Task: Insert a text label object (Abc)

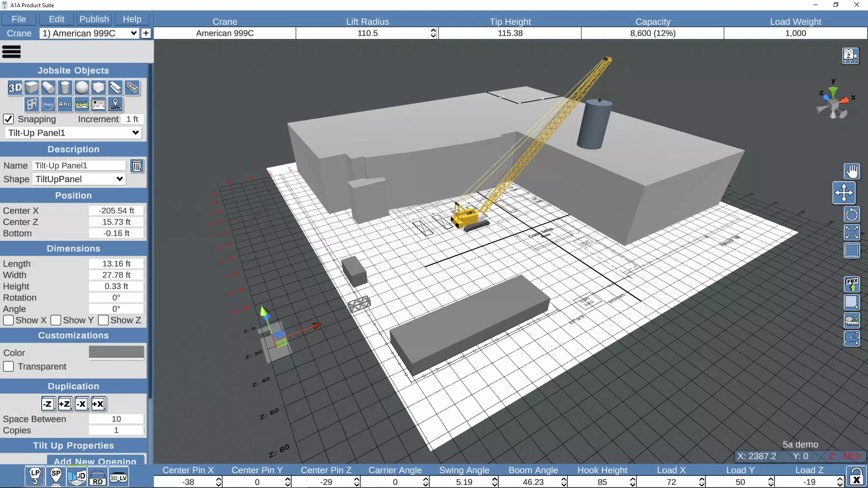Action: (65, 104)
